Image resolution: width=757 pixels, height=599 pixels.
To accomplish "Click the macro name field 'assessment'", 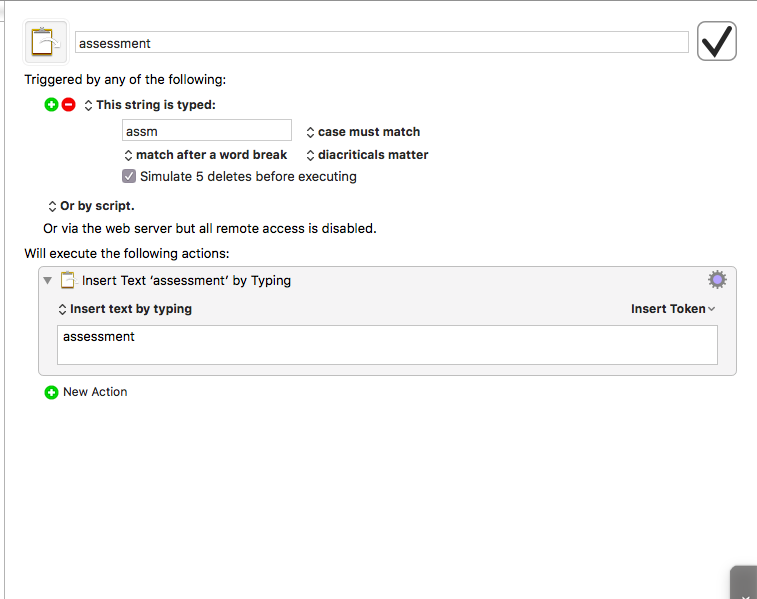I will pos(382,42).
